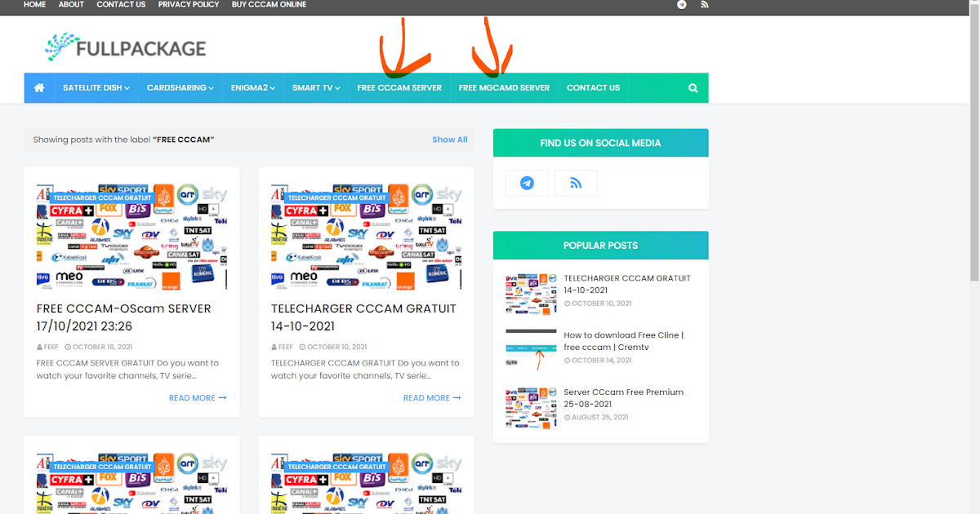This screenshot has height=514, width=980.
Task: Open the Buy CCcam Online link
Action: click(269, 5)
